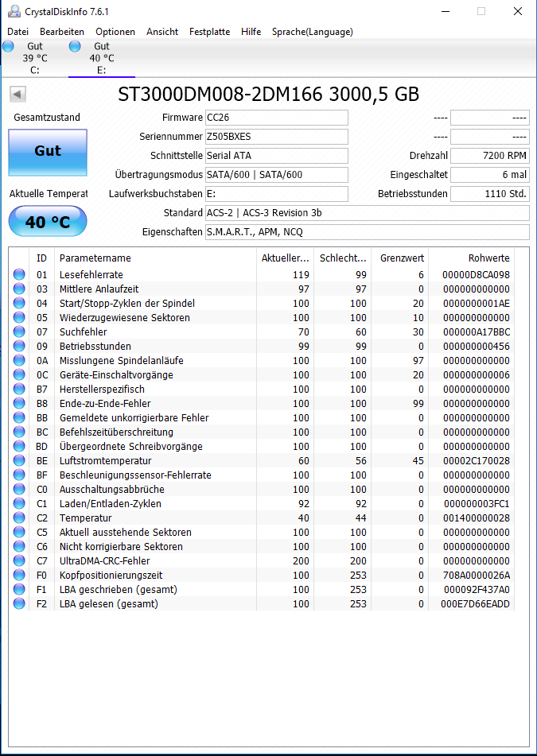
Task: Open the Optionen menu
Action: point(115,32)
